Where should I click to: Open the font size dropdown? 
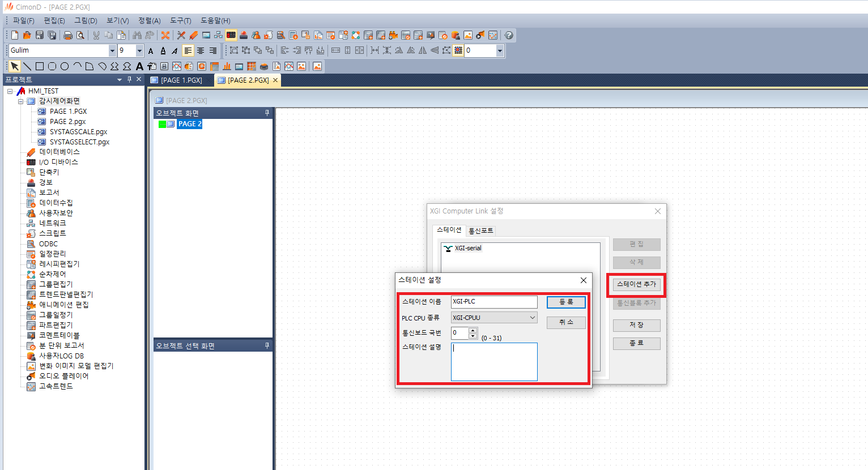click(139, 50)
